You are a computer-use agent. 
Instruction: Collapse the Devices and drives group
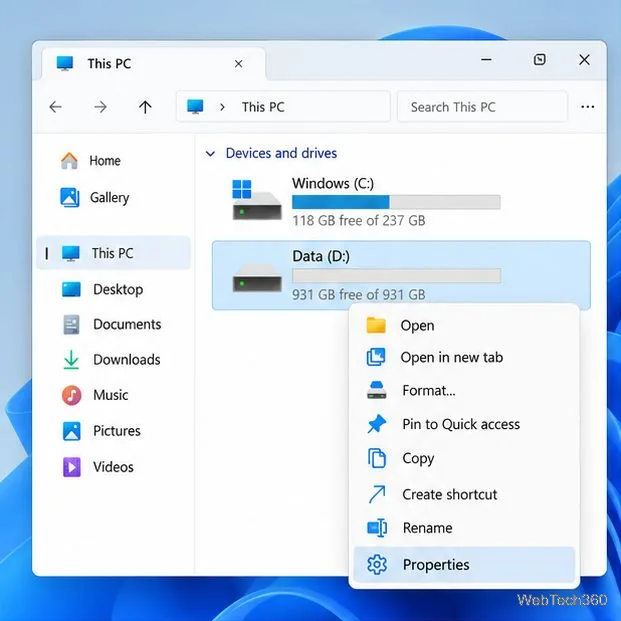210,154
